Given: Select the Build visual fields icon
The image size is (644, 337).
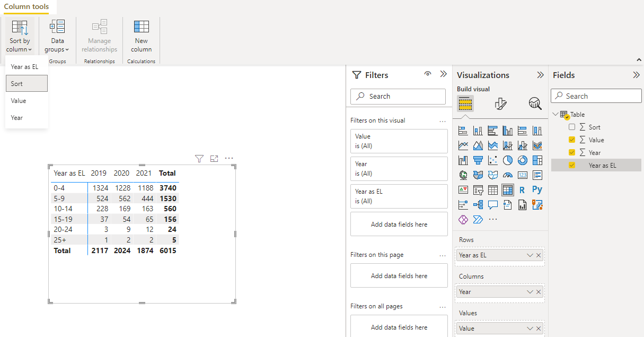Looking at the screenshot, I should point(465,103).
